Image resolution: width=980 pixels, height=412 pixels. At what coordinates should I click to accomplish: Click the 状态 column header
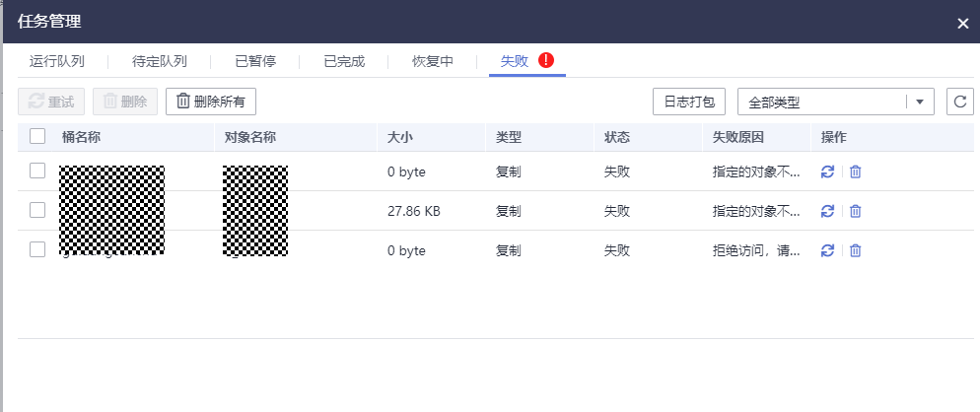617,138
